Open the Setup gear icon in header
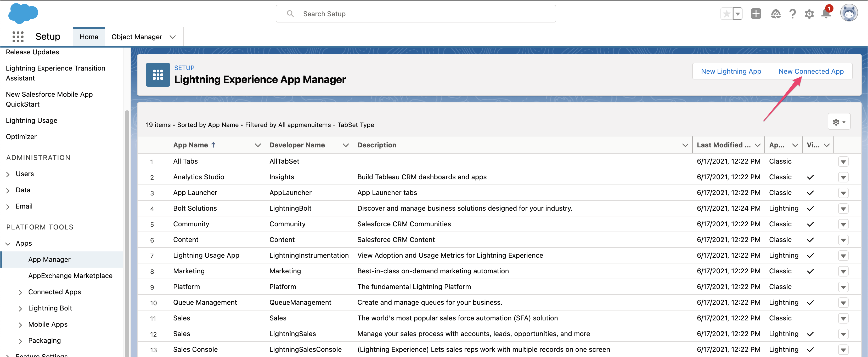The image size is (868, 357). point(809,14)
